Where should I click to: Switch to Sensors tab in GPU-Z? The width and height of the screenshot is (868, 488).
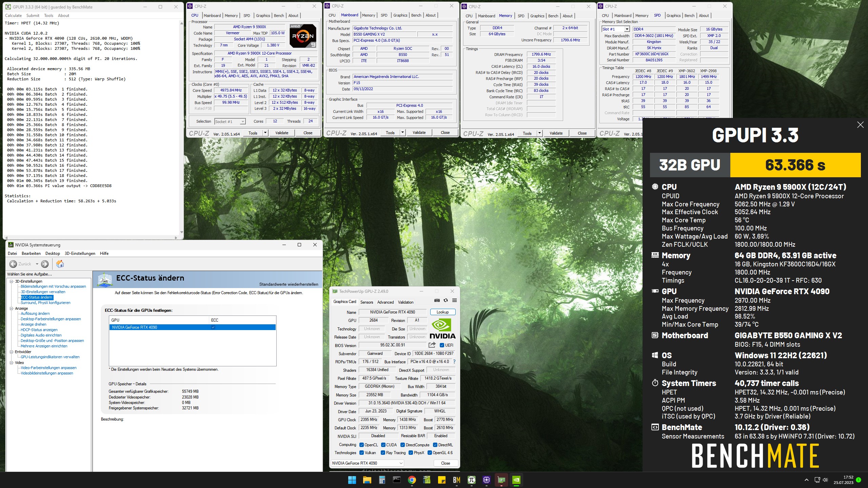point(367,302)
